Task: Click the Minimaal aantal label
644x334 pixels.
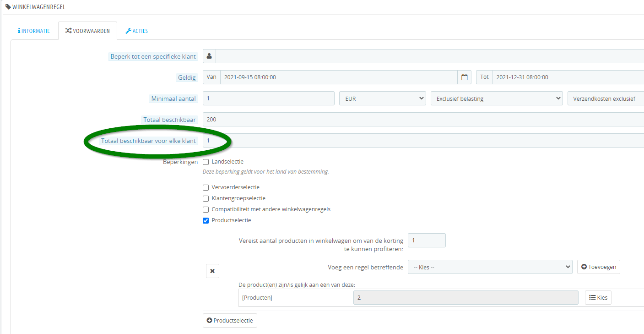Action: point(173,99)
